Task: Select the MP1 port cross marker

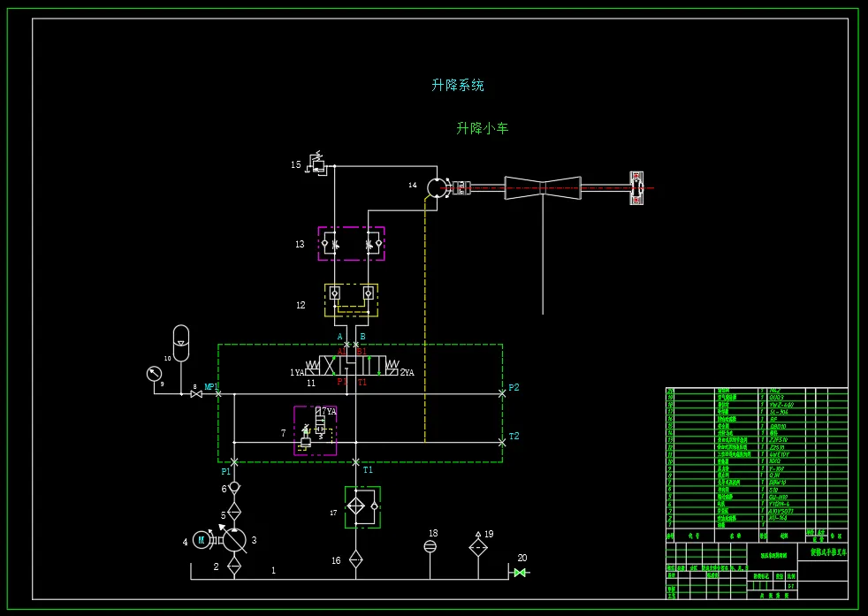Action: [218, 394]
